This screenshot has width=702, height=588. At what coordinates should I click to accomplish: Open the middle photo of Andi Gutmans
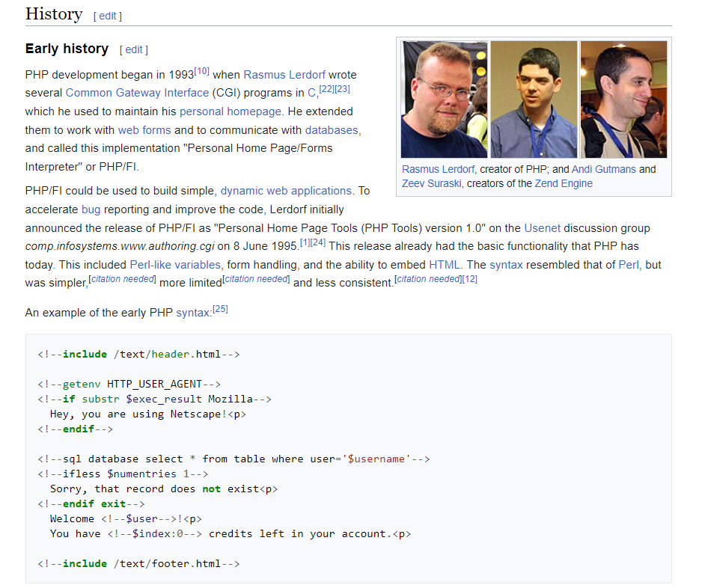tap(534, 99)
